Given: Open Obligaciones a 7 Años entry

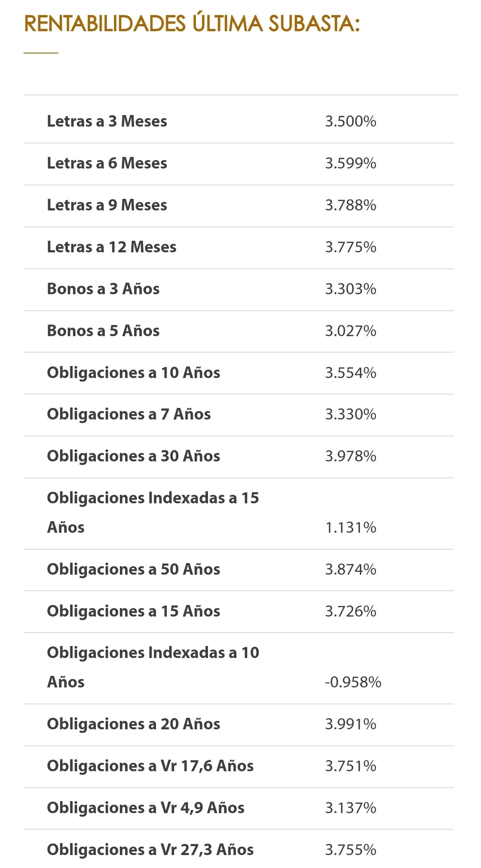Looking at the screenshot, I should (x=239, y=415).
